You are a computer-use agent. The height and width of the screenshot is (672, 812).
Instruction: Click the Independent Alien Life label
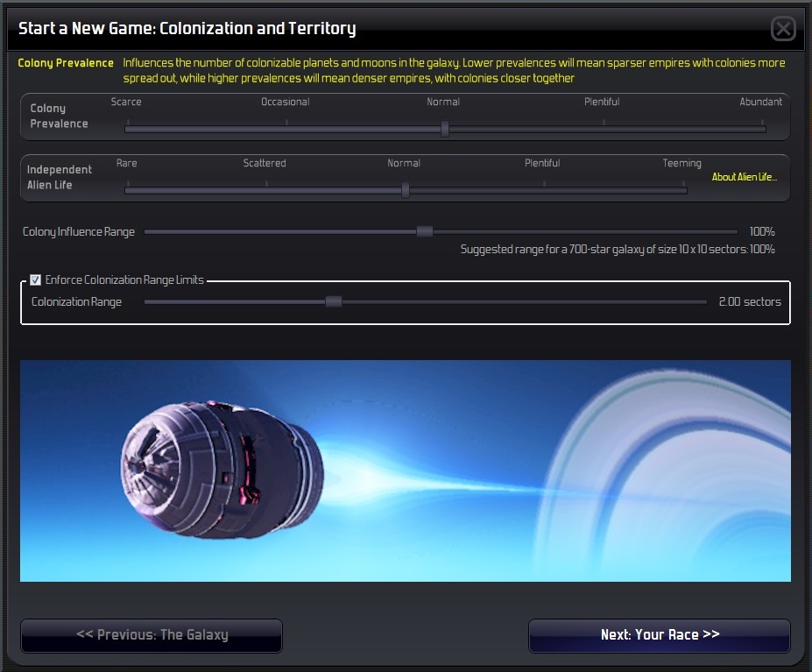coord(60,177)
